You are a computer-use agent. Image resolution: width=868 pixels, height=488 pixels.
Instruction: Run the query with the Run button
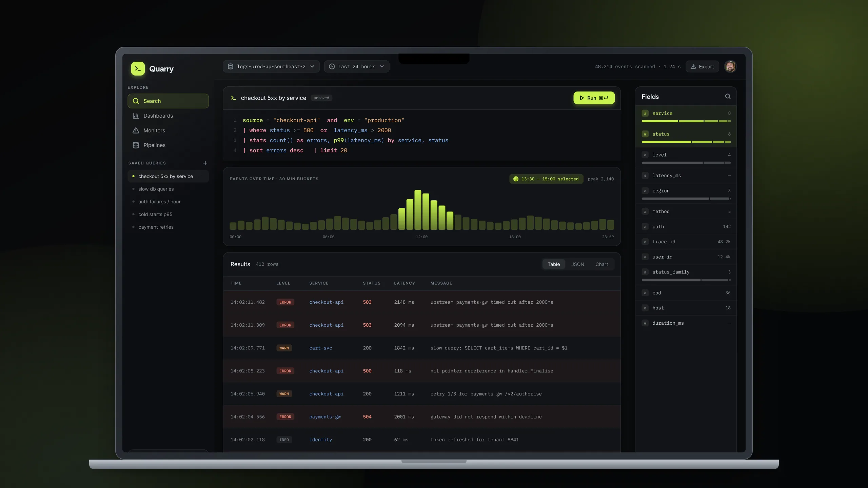(x=594, y=98)
